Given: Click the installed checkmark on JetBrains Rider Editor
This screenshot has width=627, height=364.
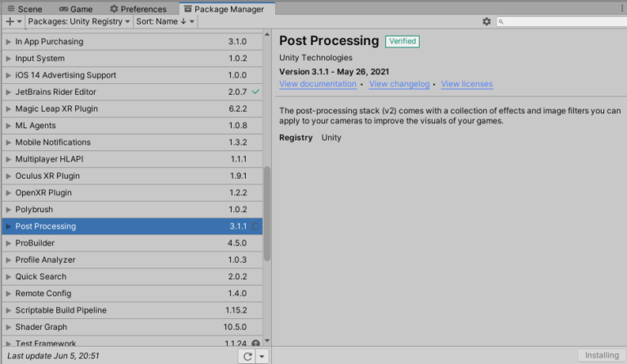Looking at the screenshot, I should click(256, 92).
